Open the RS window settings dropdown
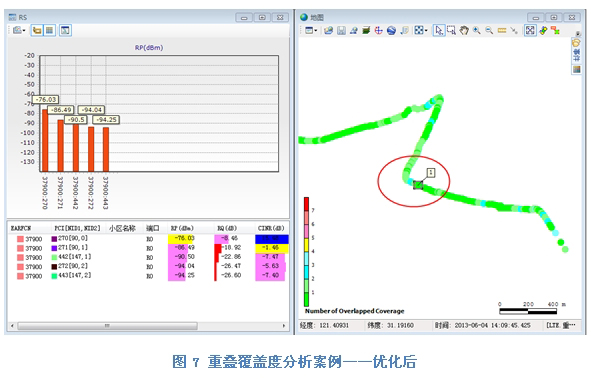 (x=19, y=30)
